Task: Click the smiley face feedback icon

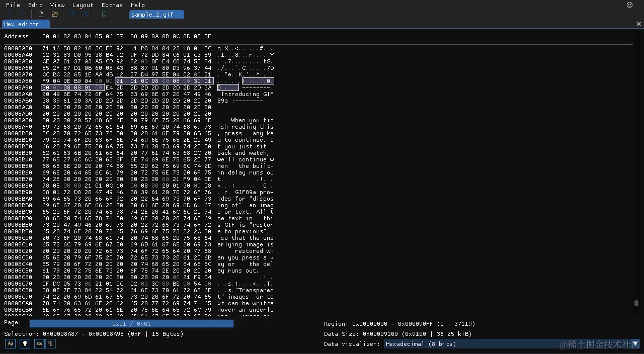Action: [629, 5]
